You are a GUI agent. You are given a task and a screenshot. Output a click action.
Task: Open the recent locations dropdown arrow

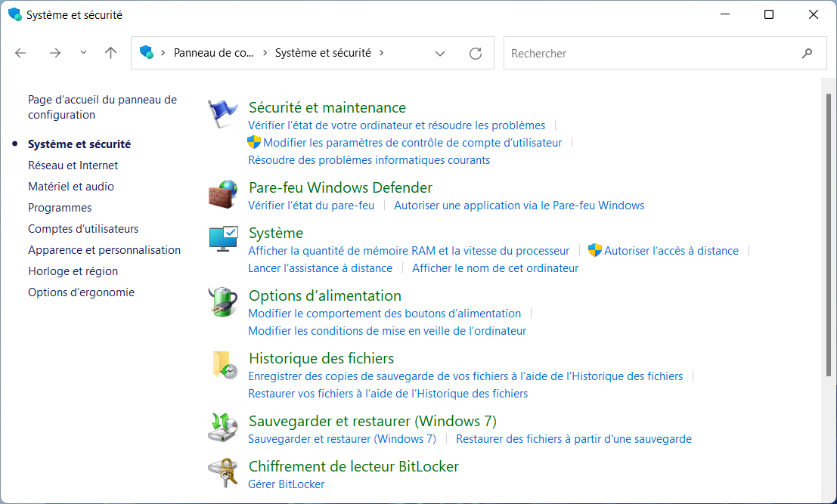(83, 52)
